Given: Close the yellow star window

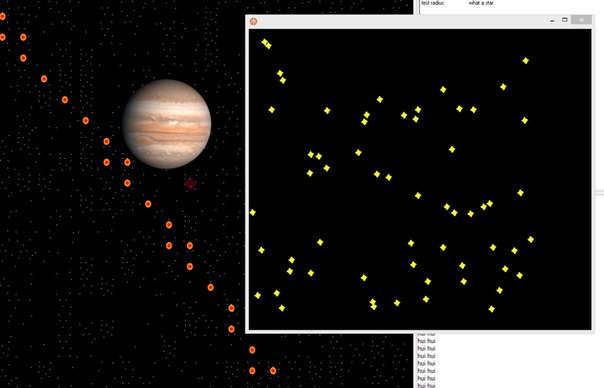Looking at the screenshot, I should [581, 20].
